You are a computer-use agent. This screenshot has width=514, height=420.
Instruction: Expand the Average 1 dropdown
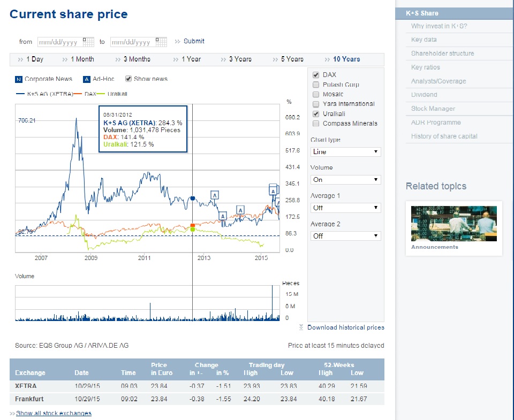point(345,208)
